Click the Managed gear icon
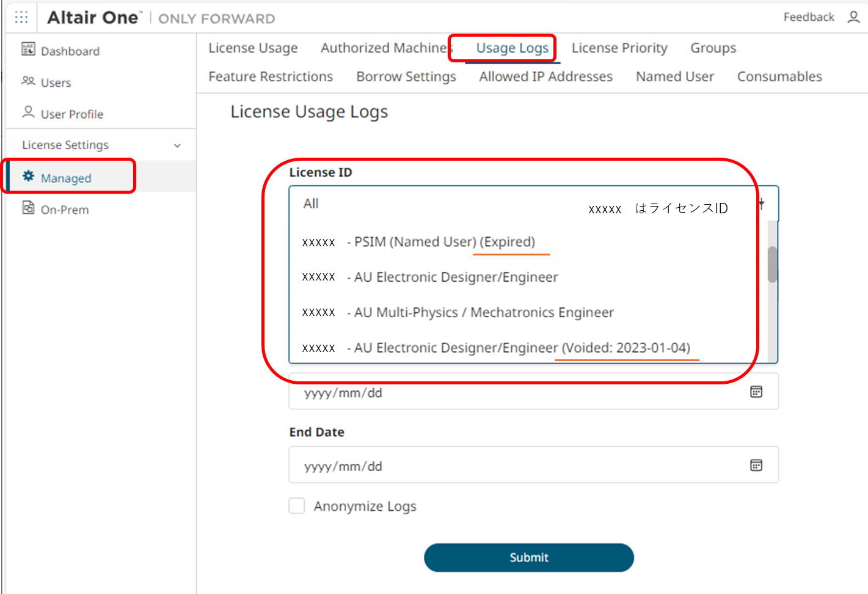The height and width of the screenshot is (594, 868). tap(28, 177)
